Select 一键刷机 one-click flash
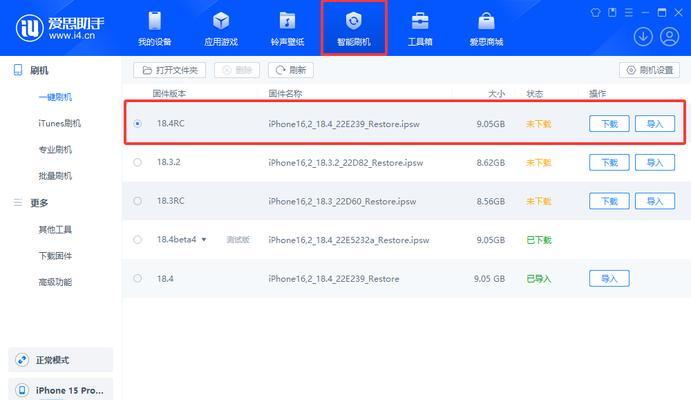 (x=55, y=97)
